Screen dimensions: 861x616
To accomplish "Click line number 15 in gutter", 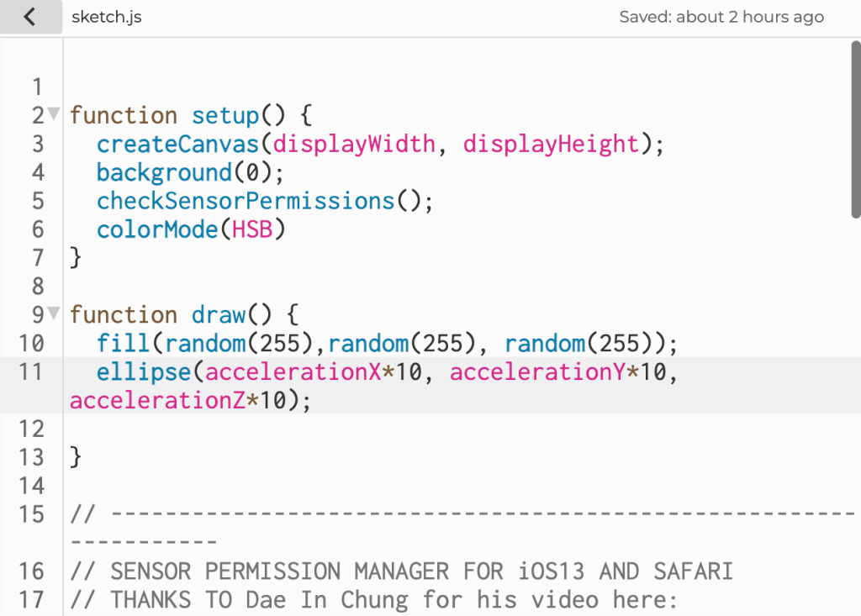I will point(30,514).
